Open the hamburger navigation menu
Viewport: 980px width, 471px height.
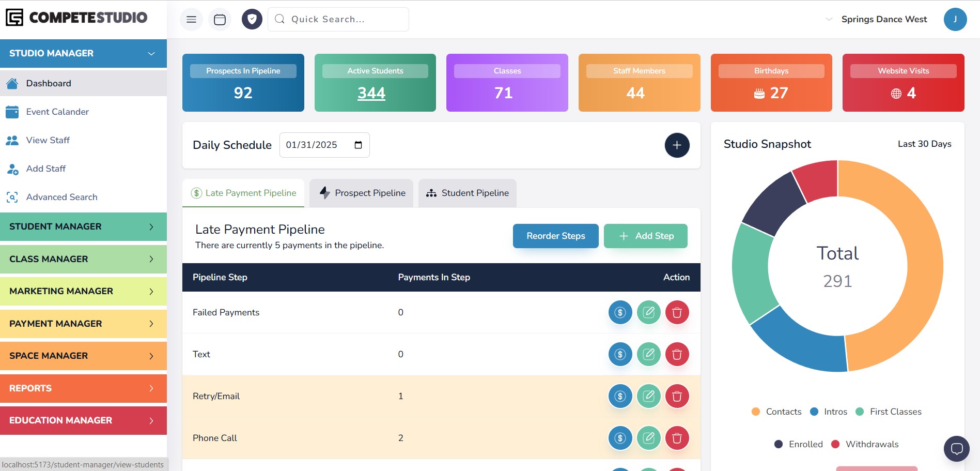coord(191,19)
